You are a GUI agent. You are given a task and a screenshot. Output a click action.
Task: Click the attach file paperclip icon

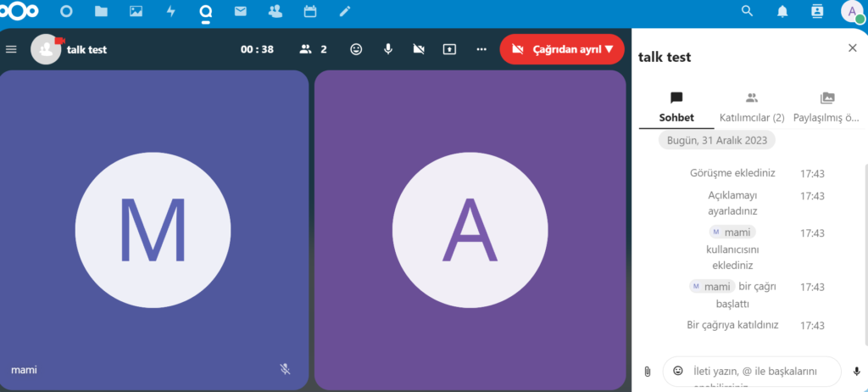(647, 372)
